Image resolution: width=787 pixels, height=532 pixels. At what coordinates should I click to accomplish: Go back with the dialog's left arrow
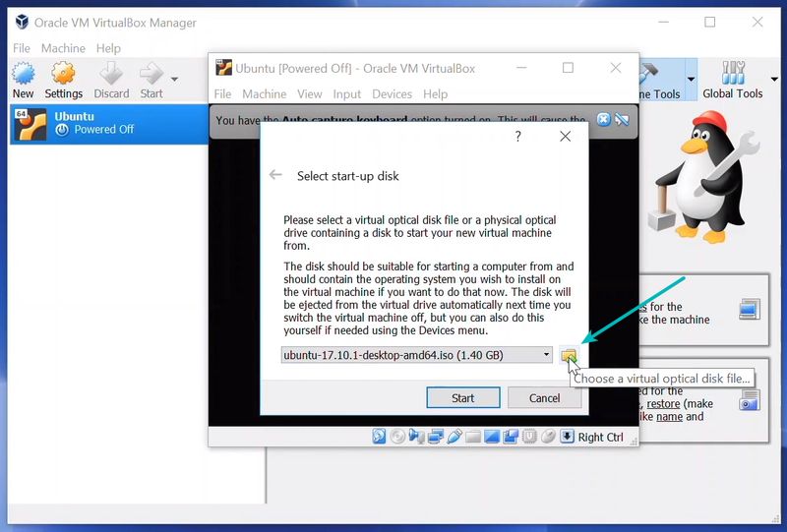(275, 175)
